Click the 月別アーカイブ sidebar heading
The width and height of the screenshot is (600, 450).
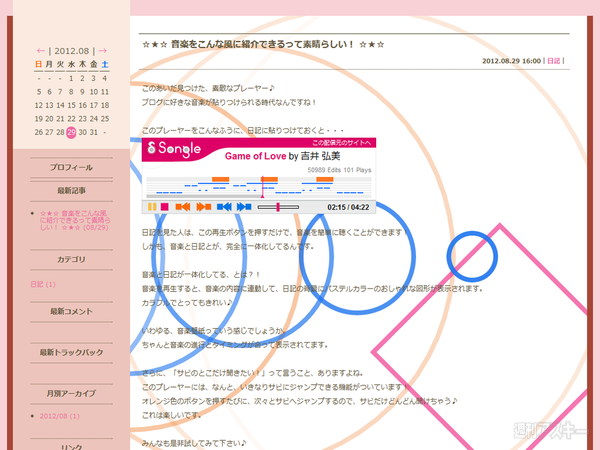coord(71,393)
